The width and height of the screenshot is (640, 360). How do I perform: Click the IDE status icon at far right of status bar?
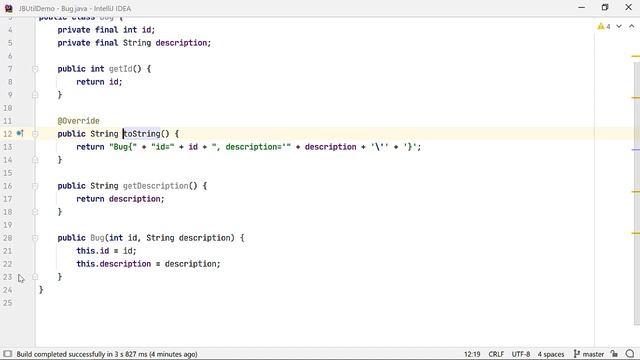(x=630, y=354)
